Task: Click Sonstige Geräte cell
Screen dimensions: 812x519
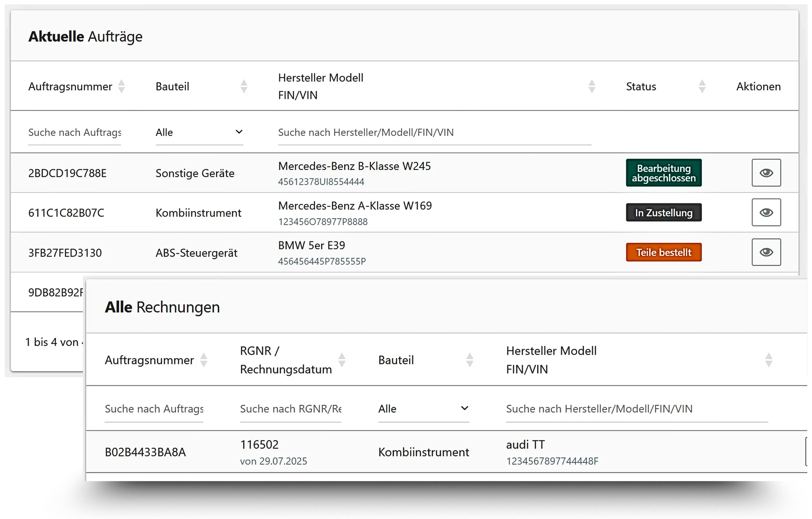Action: 195,173
